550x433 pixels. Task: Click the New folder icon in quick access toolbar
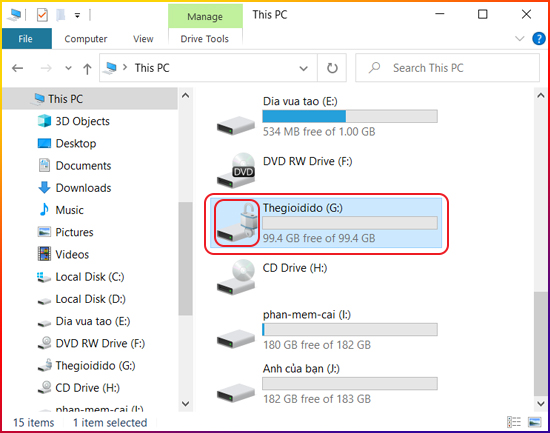(x=61, y=15)
